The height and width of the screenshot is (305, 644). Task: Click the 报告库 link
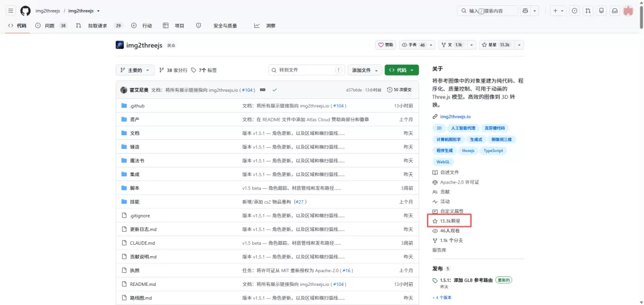coord(439,250)
